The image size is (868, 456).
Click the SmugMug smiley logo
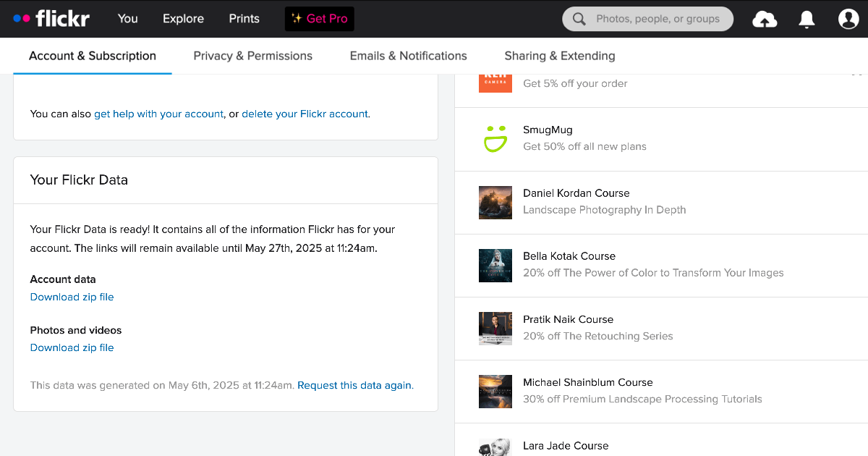pyautogui.click(x=495, y=138)
